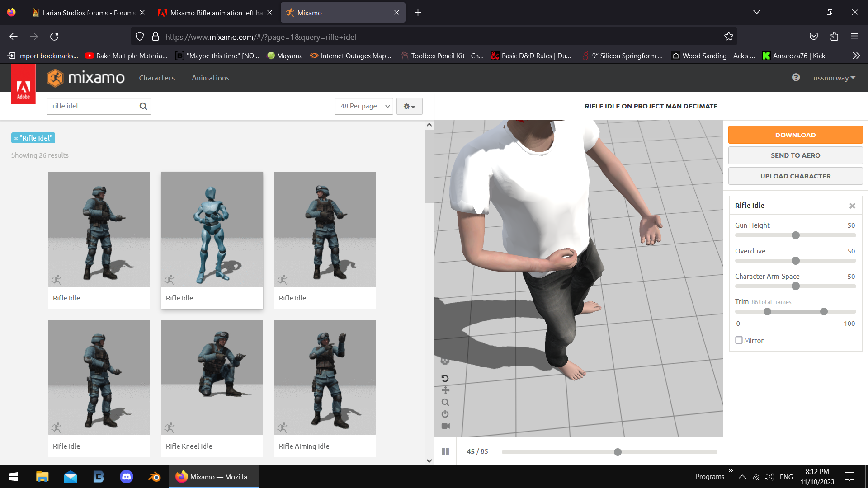Pause the animation playback
Viewport: 868px width, 488px height.
[x=445, y=451]
